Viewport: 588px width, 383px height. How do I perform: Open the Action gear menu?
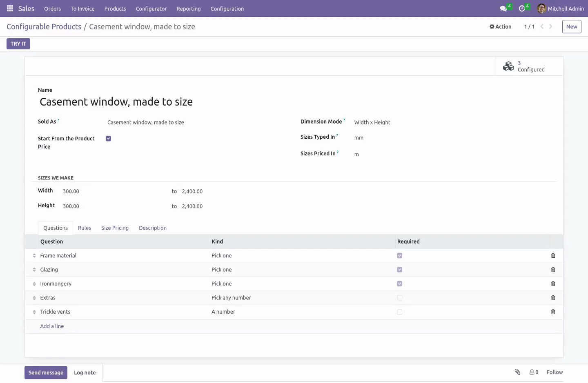click(x=500, y=27)
